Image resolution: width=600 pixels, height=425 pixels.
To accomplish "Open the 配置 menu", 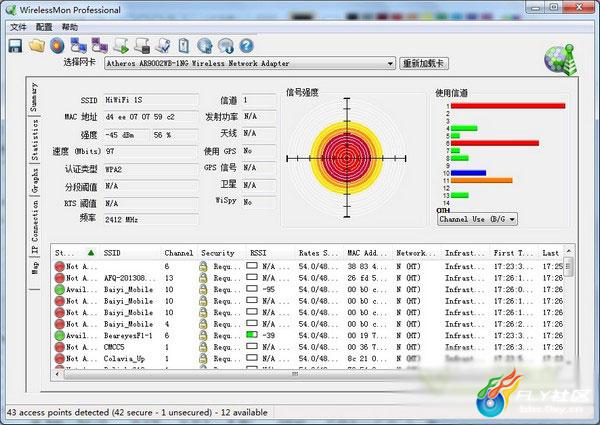I will 44,27.
